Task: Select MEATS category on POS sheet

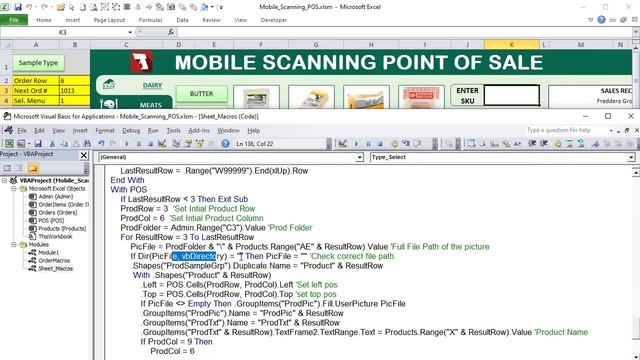Action: click(151, 105)
